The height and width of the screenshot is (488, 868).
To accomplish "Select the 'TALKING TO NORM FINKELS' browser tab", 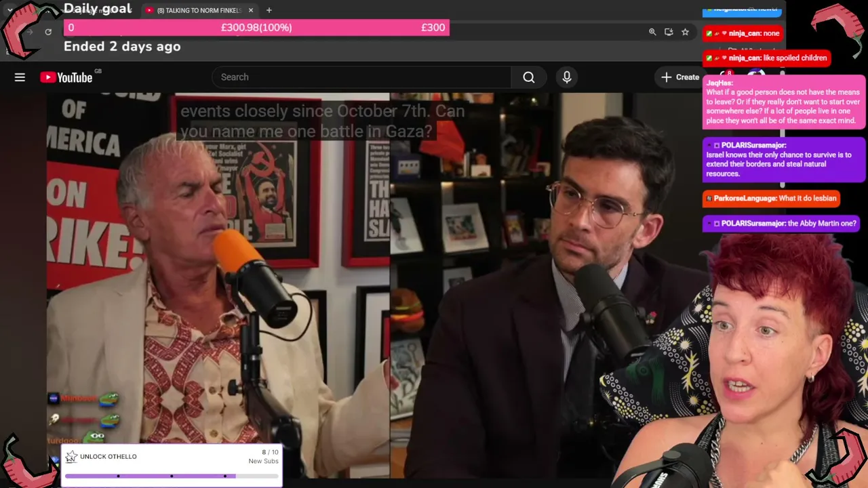I will click(199, 10).
